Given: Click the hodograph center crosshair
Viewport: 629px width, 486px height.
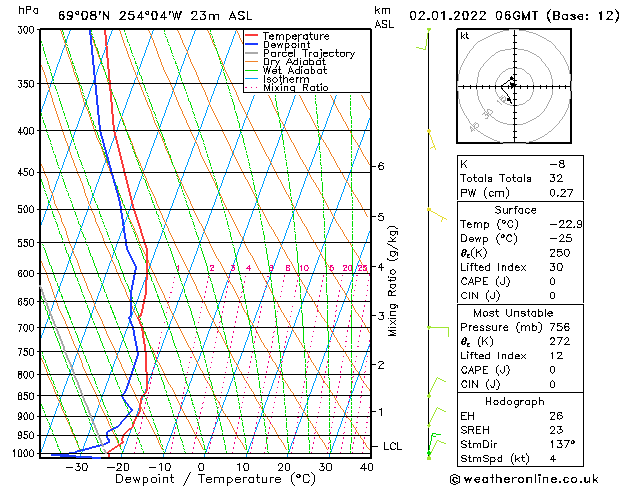Looking at the screenshot, I should point(514,86).
